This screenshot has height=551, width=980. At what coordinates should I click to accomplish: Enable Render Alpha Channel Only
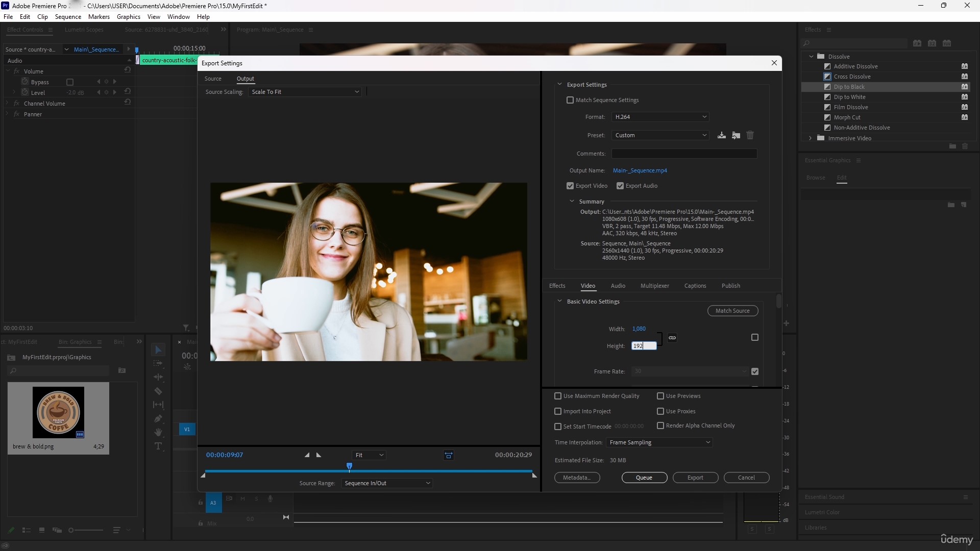click(x=660, y=425)
